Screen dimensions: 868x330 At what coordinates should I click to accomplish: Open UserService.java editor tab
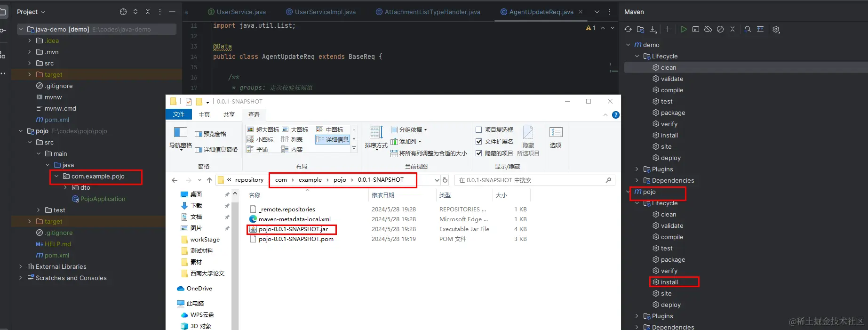tap(237, 12)
